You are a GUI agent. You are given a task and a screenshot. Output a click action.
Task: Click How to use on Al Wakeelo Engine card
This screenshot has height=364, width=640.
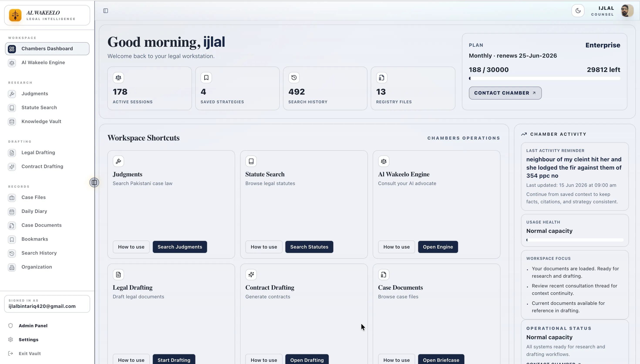tap(397, 247)
